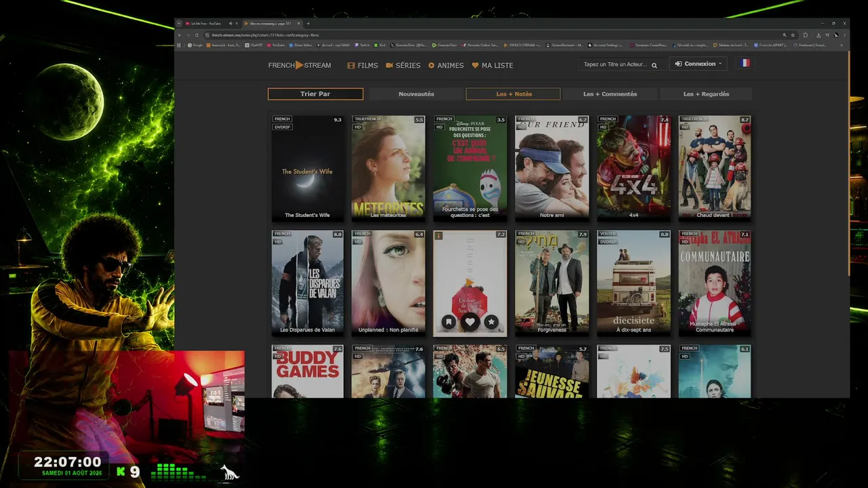Go back in browser history
The width and height of the screenshot is (868, 488).
tap(180, 35)
